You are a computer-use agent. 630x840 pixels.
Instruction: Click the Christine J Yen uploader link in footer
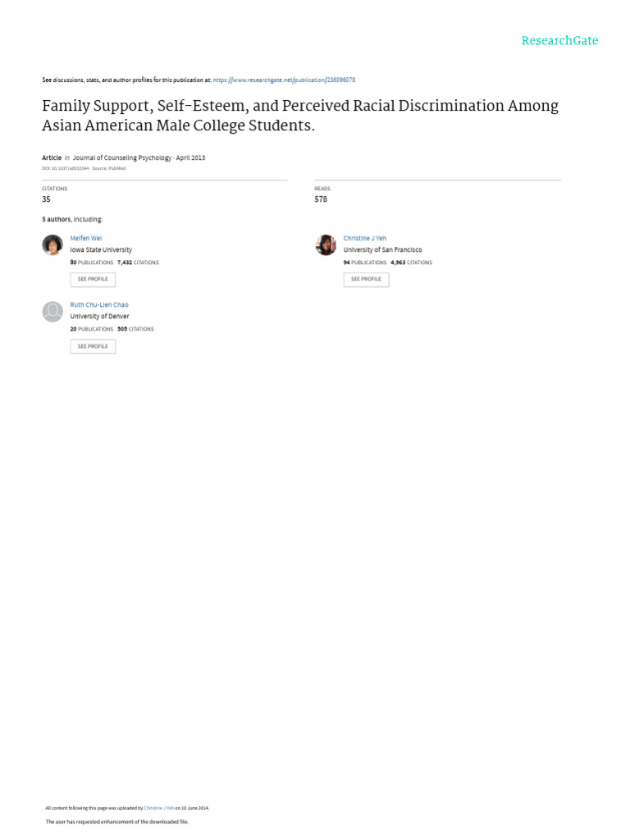(x=159, y=807)
